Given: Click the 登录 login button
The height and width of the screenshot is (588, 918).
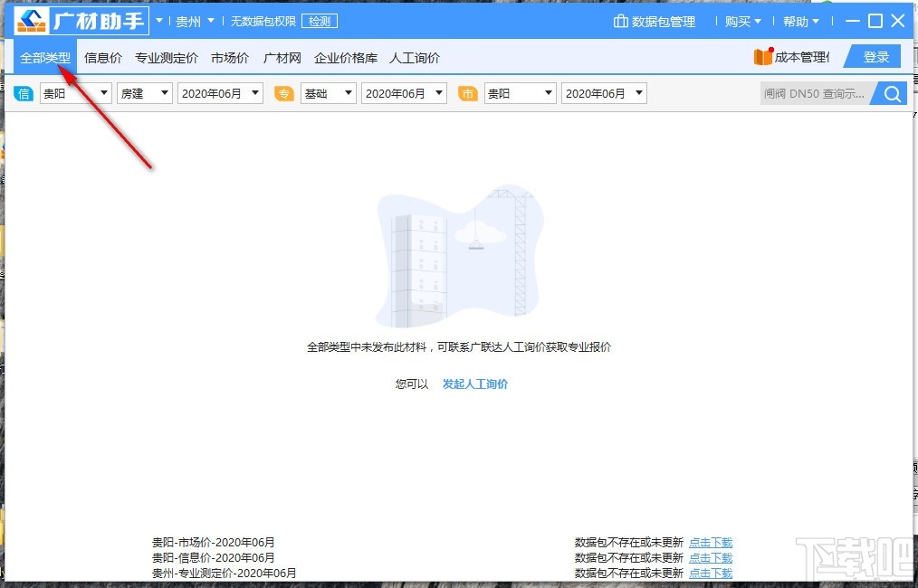Looking at the screenshot, I should coord(872,56).
